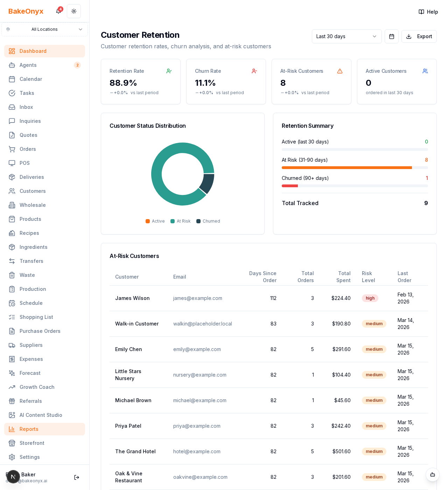Image resolution: width=448 pixels, height=490 pixels.
Task: Click the Production clipboard icon
Action: point(12,289)
